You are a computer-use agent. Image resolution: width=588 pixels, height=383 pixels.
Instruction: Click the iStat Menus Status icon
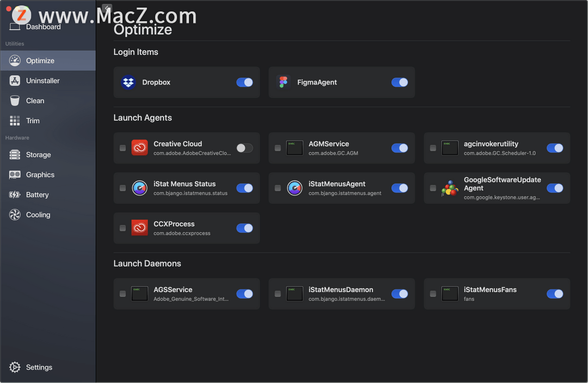pyautogui.click(x=139, y=188)
